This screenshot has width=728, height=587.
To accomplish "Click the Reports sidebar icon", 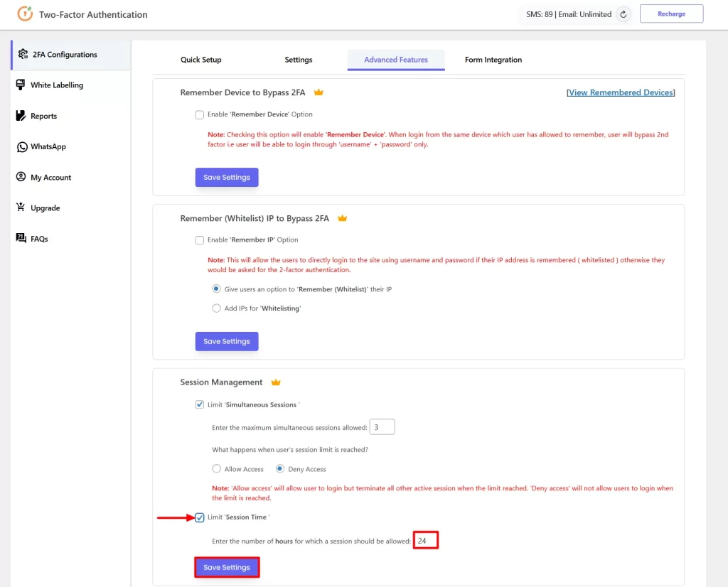I will [x=21, y=116].
